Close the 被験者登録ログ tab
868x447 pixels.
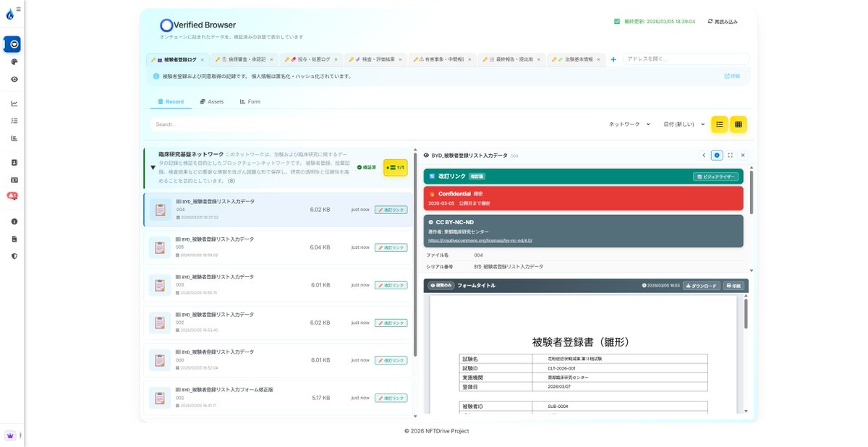click(x=203, y=59)
